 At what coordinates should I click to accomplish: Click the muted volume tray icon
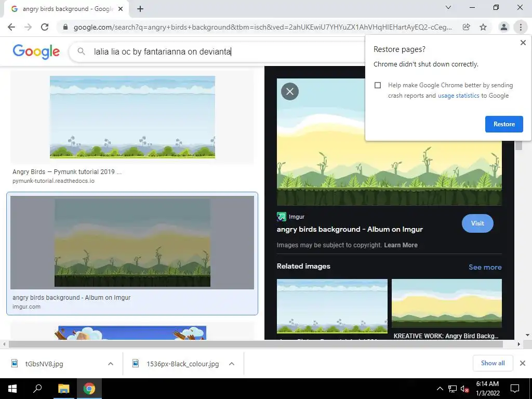(x=465, y=389)
